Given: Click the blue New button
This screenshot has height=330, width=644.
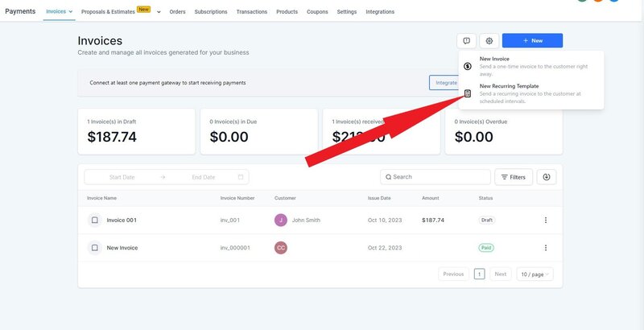Looking at the screenshot, I should [532, 40].
